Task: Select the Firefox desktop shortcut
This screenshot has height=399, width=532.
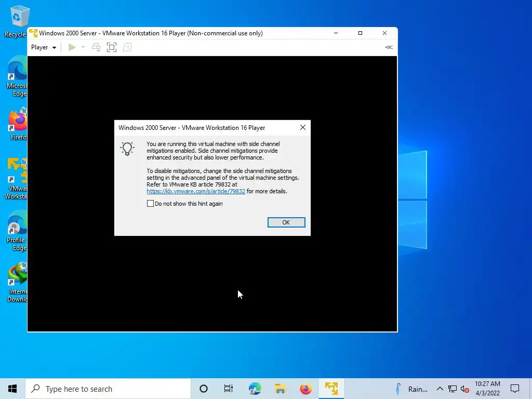Action: (x=18, y=124)
